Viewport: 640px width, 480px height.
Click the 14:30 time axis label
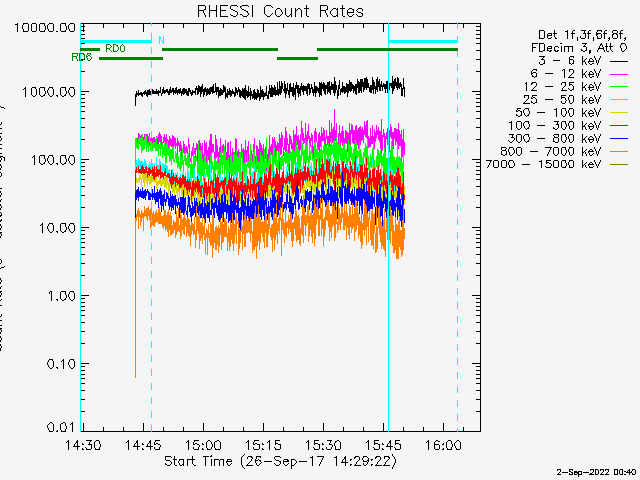pyautogui.click(x=83, y=445)
